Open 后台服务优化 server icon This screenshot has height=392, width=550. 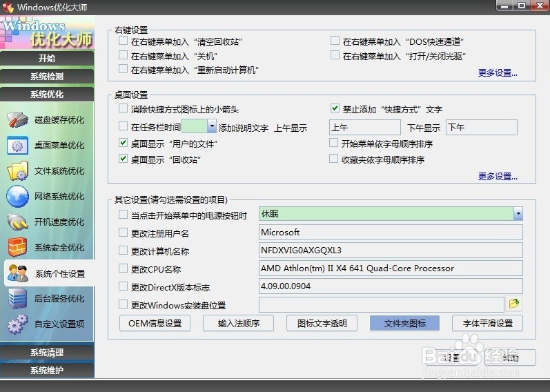click(x=17, y=299)
